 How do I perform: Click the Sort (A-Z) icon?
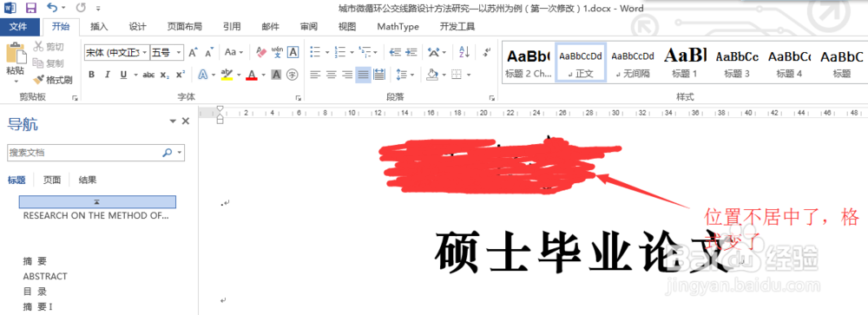(464, 53)
